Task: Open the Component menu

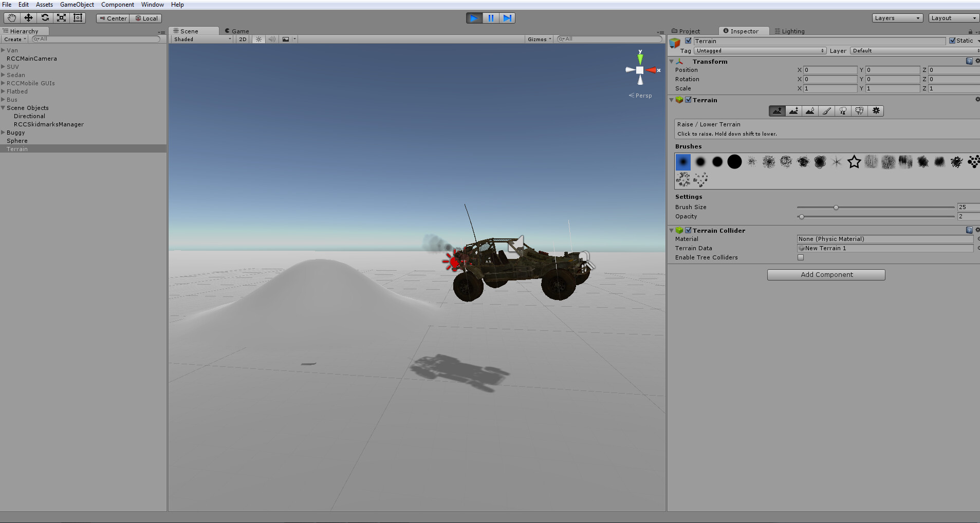Action: [x=118, y=5]
